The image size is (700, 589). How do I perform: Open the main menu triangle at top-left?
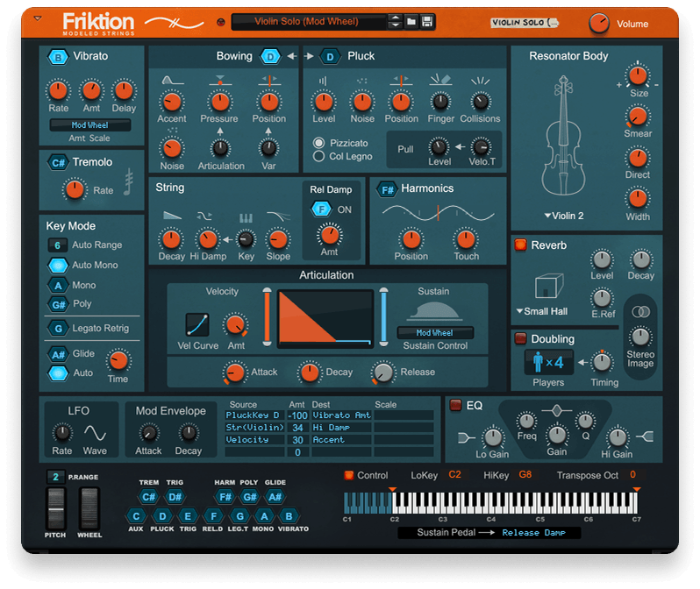[38, 18]
